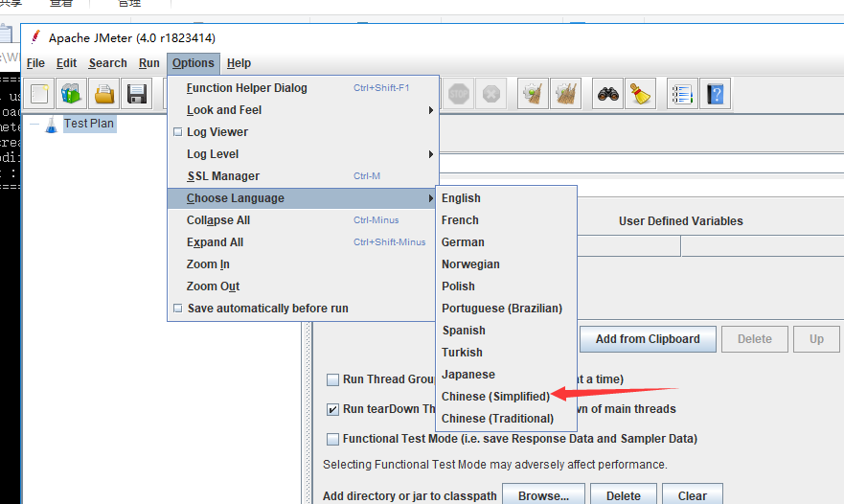Screen dimensions: 844x504
Task: Choose Zoom Out menu item
Action: pos(304,286)
